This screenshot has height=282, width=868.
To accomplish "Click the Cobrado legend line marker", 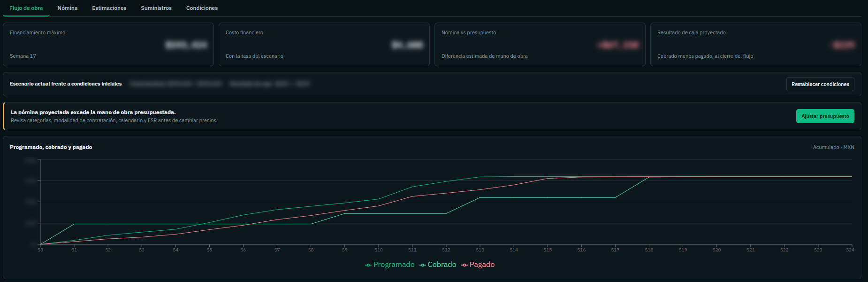I will 423,265.
